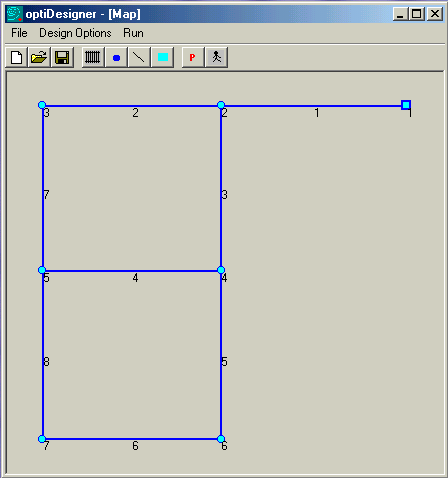The width and height of the screenshot is (448, 478).
Task: Click the New file toolbar icon
Action: coord(16,57)
